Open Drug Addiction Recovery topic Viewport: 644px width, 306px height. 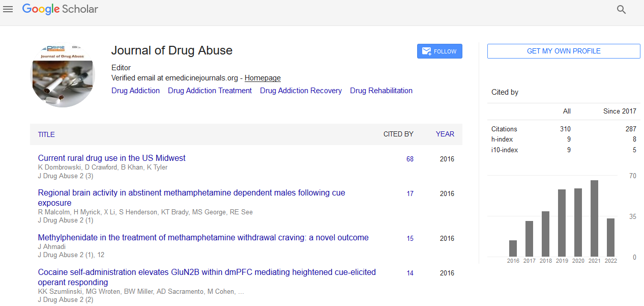[301, 91]
